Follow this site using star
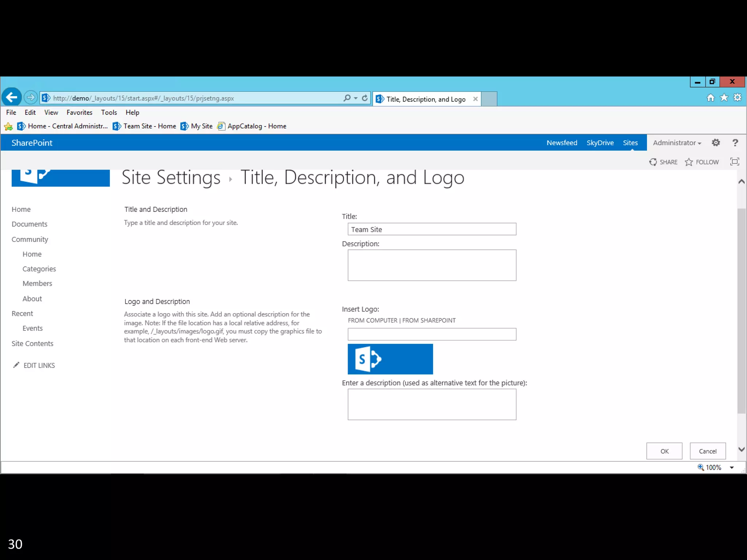 pos(689,162)
